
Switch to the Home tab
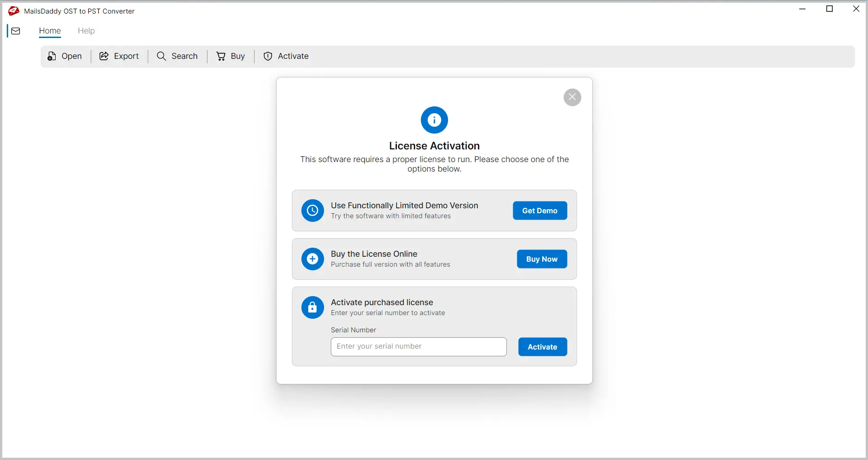50,31
